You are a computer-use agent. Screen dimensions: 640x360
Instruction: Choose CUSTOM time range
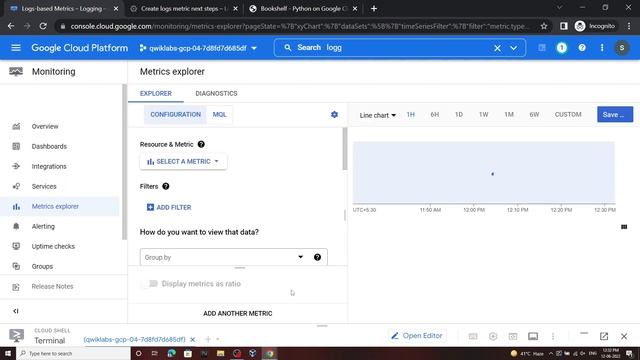pyautogui.click(x=568, y=115)
